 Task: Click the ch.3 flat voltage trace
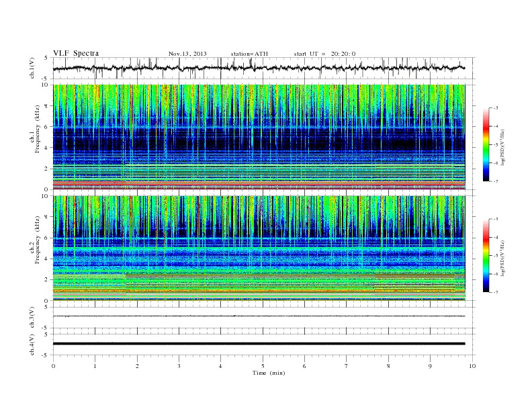pyautogui.click(x=259, y=316)
